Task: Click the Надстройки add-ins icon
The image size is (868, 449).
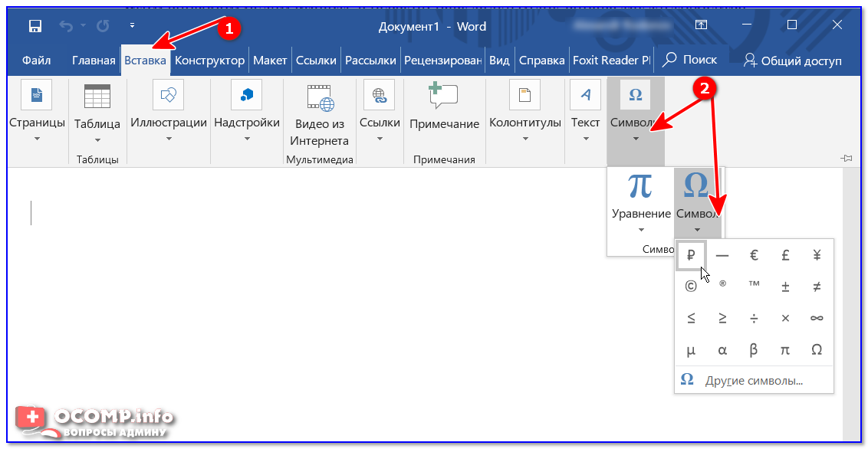Action: [x=246, y=95]
